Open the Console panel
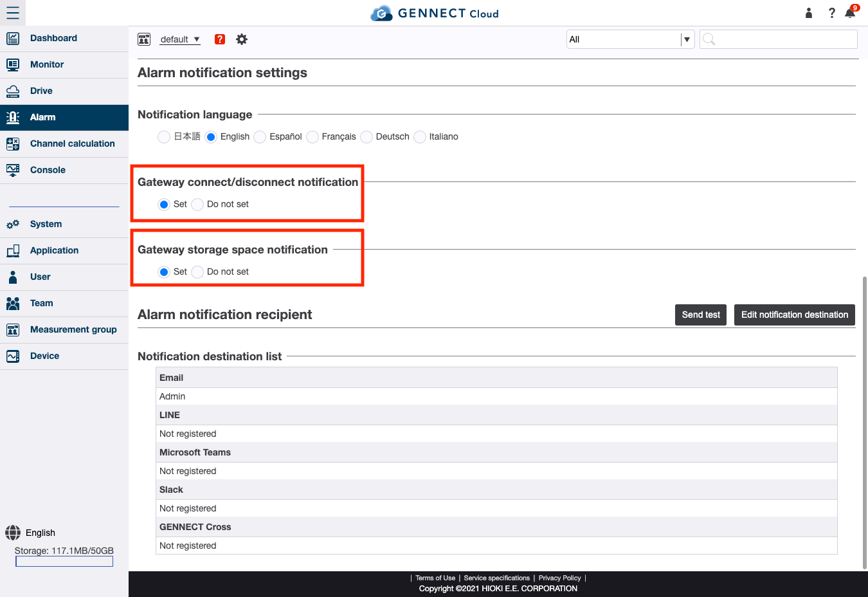Viewport: 868px width, 597px height. pos(48,170)
